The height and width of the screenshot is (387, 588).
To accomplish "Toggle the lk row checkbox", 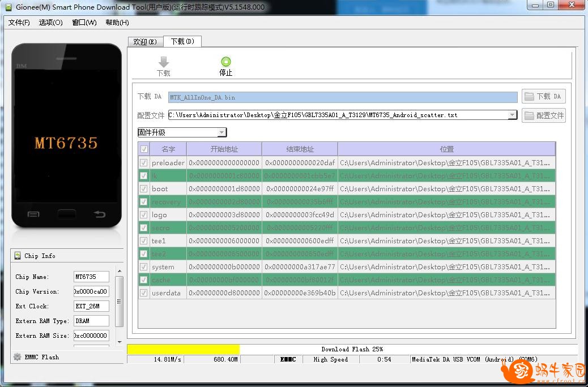I will (144, 176).
